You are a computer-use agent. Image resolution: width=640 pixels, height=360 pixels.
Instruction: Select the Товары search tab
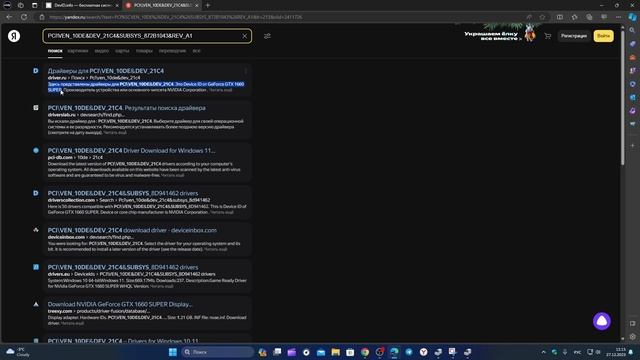pyautogui.click(x=144, y=51)
